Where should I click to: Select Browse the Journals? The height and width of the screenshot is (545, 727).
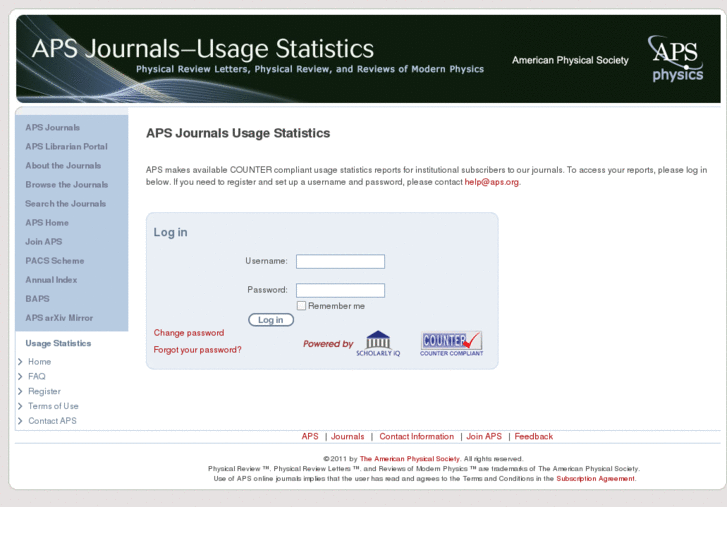click(x=67, y=185)
